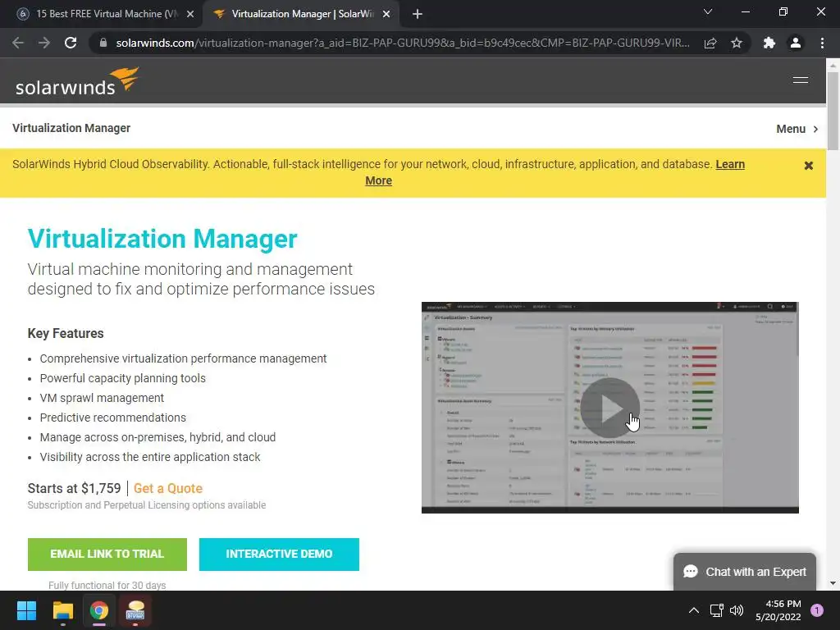Image resolution: width=840 pixels, height=630 pixels.
Task: Open a new browser tab
Action: [x=418, y=15]
